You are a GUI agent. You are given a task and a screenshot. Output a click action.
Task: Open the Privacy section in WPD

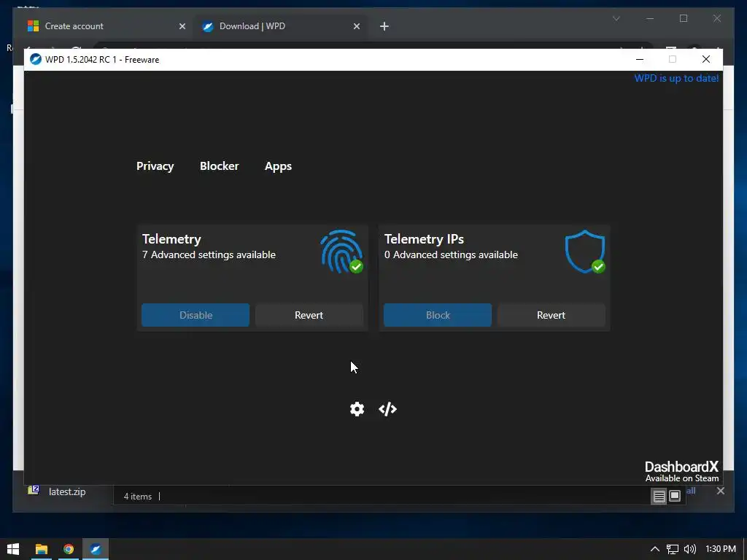(155, 166)
